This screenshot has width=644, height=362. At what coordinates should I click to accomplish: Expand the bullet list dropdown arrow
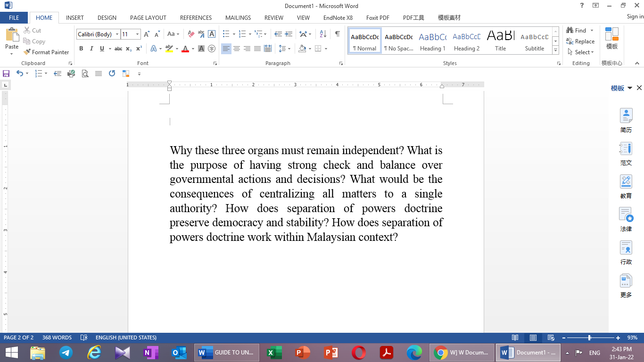[233, 33]
